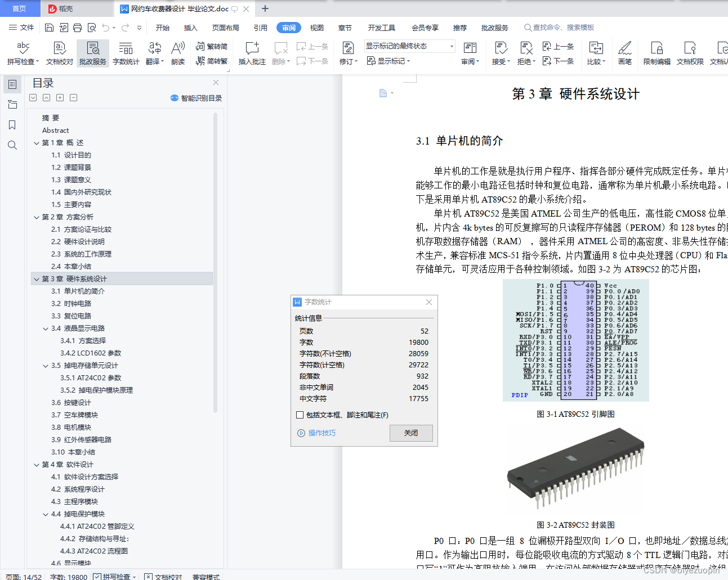728x580 pixels.
Task: Accept the revision with 接受
Action: (501, 53)
